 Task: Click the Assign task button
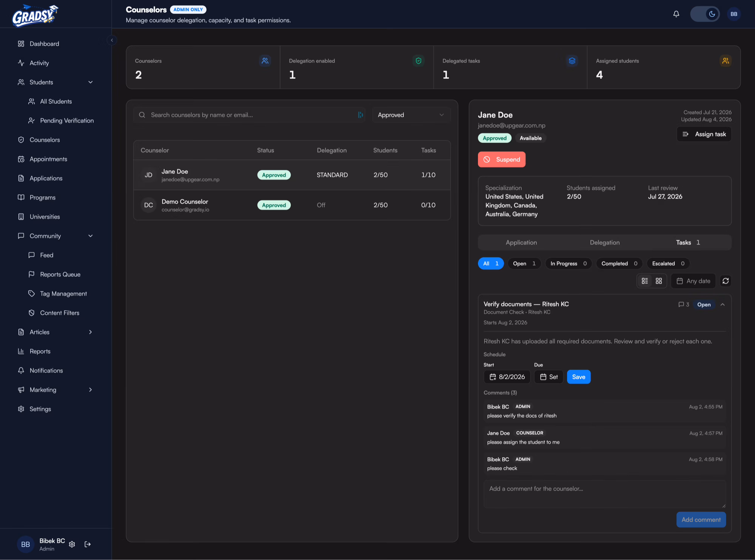pos(704,134)
